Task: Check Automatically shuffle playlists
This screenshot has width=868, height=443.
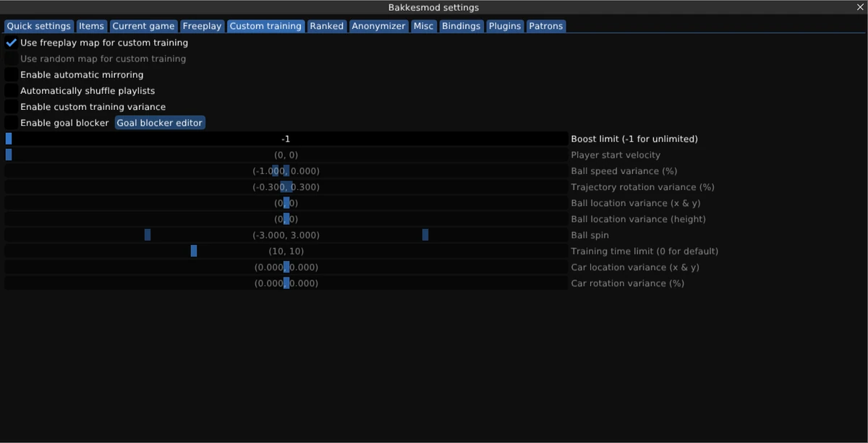Action: (x=11, y=90)
